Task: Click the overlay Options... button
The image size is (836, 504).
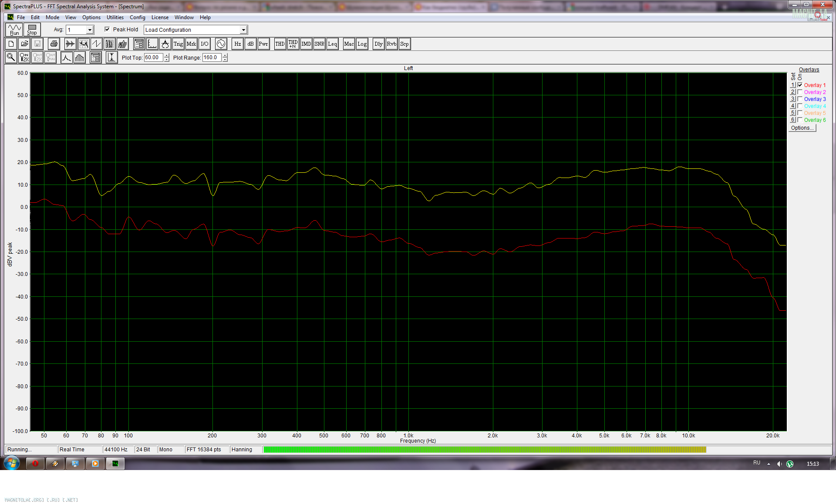Action: tap(802, 128)
